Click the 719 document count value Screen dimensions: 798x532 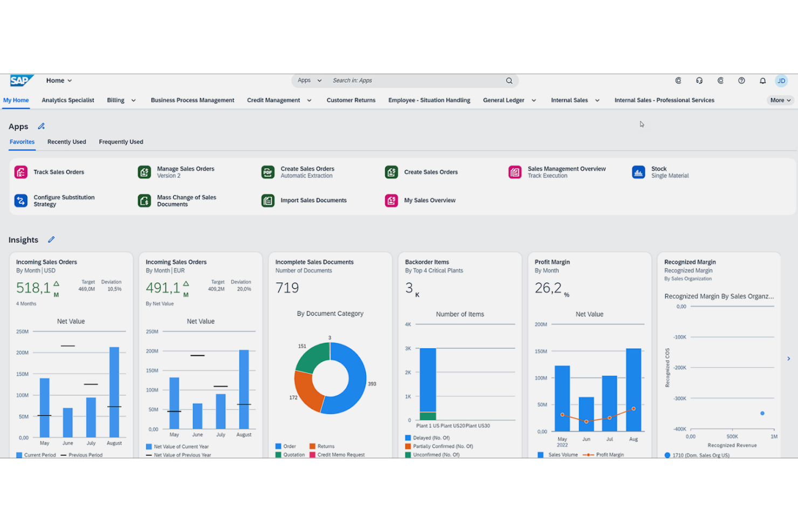(x=287, y=288)
